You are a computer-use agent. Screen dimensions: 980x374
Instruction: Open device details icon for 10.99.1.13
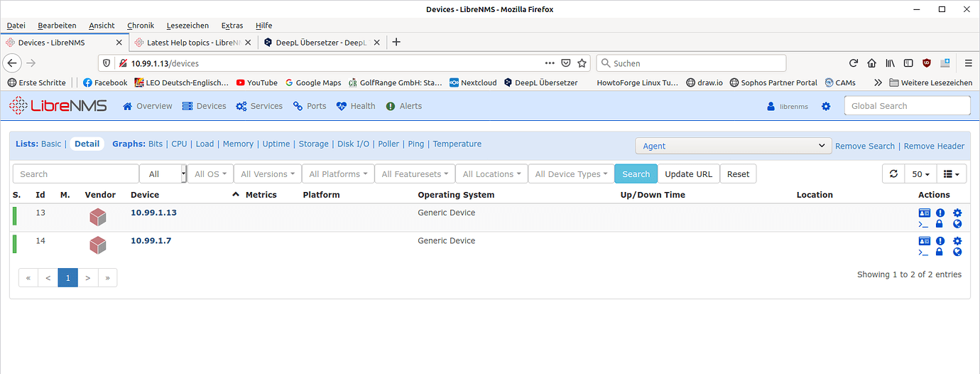click(924, 213)
